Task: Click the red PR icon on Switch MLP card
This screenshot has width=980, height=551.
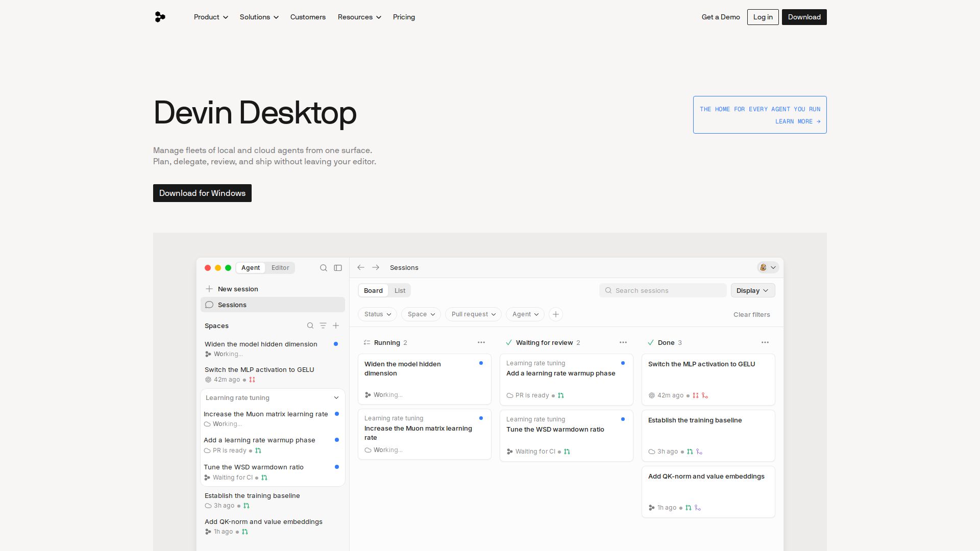Action: pyautogui.click(x=695, y=395)
